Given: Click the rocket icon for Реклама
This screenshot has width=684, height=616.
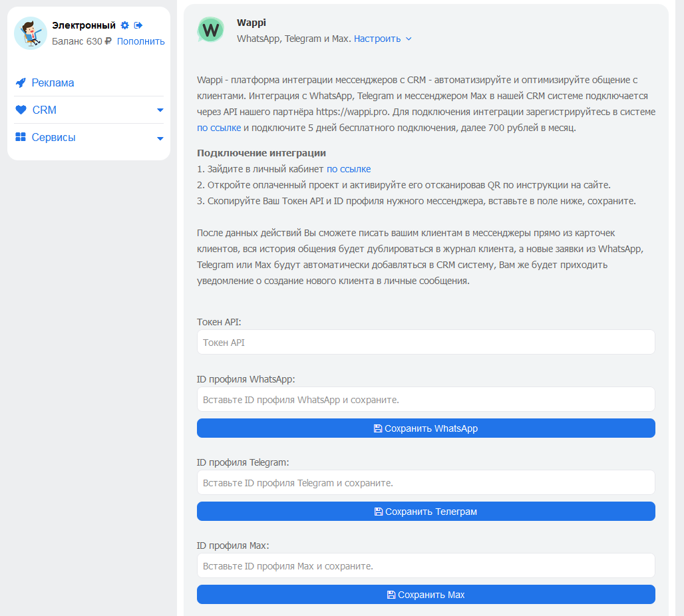Looking at the screenshot, I should [21, 83].
